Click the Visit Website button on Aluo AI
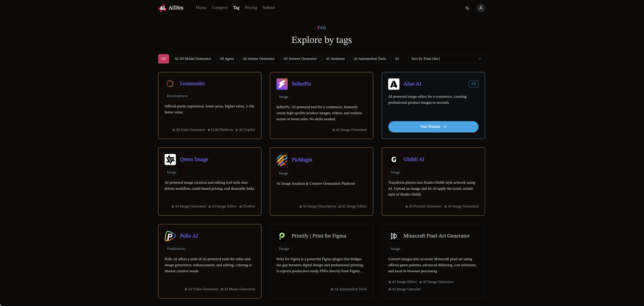The width and height of the screenshot is (644, 306). point(433,127)
